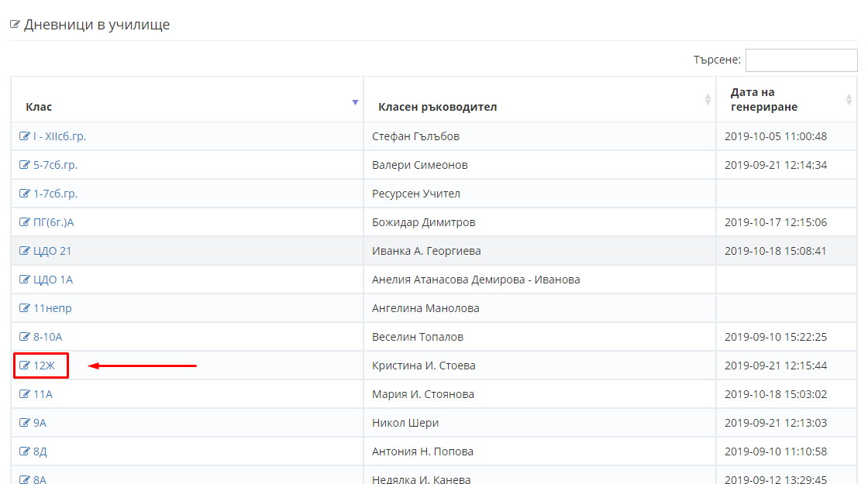Open the ЦДО 1А diary link
Viewport: 868px width, 484px height.
click(x=53, y=280)
